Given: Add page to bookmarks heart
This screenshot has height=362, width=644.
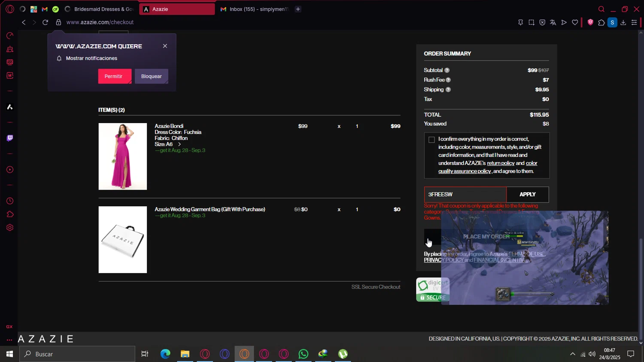Looking at the screenshot, I should click(x=575, y=22).
